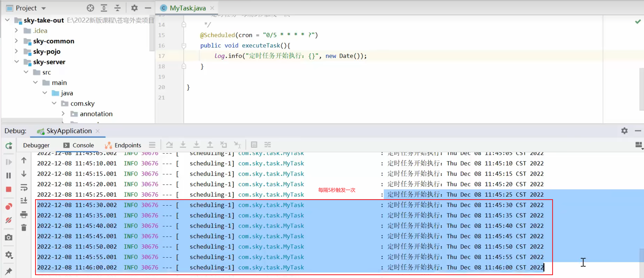Open the Project view switcher dropdown
Screen dimensions: 644x278
43,8
